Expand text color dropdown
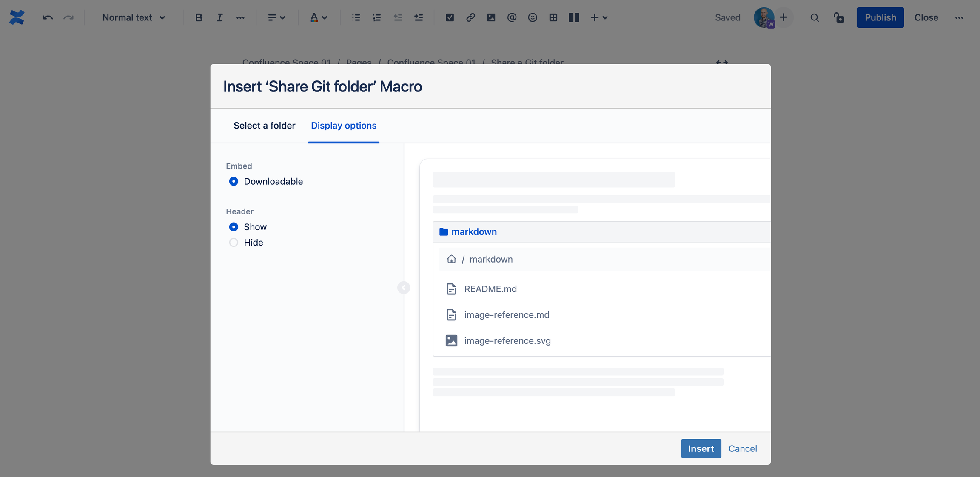Screen dimensions: 980x477 (318, 17)
